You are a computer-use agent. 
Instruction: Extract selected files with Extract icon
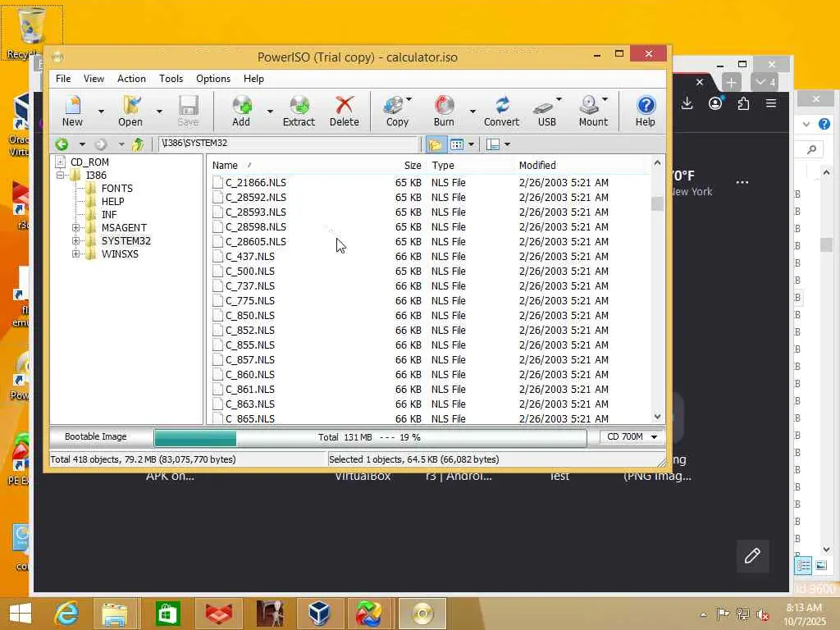[299, 111]
